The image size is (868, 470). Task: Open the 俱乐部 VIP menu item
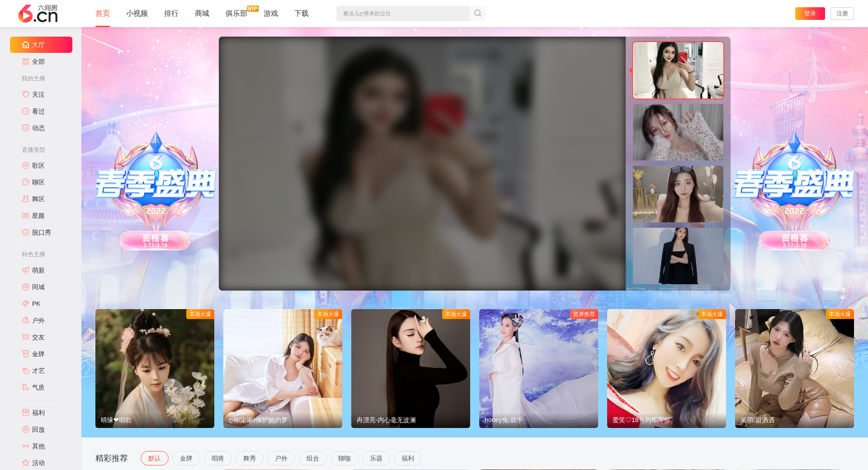(236, 14)
